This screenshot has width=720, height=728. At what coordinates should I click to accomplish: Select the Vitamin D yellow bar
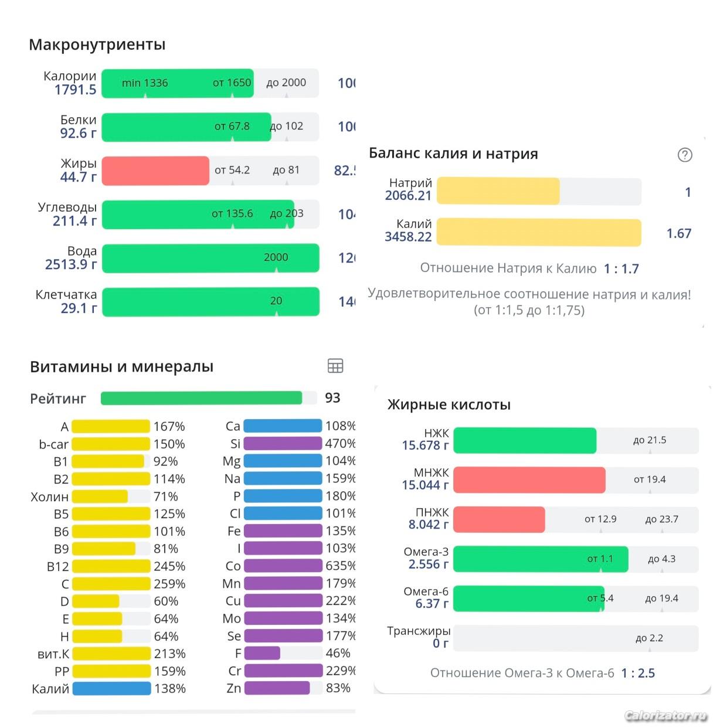[96, 601]
